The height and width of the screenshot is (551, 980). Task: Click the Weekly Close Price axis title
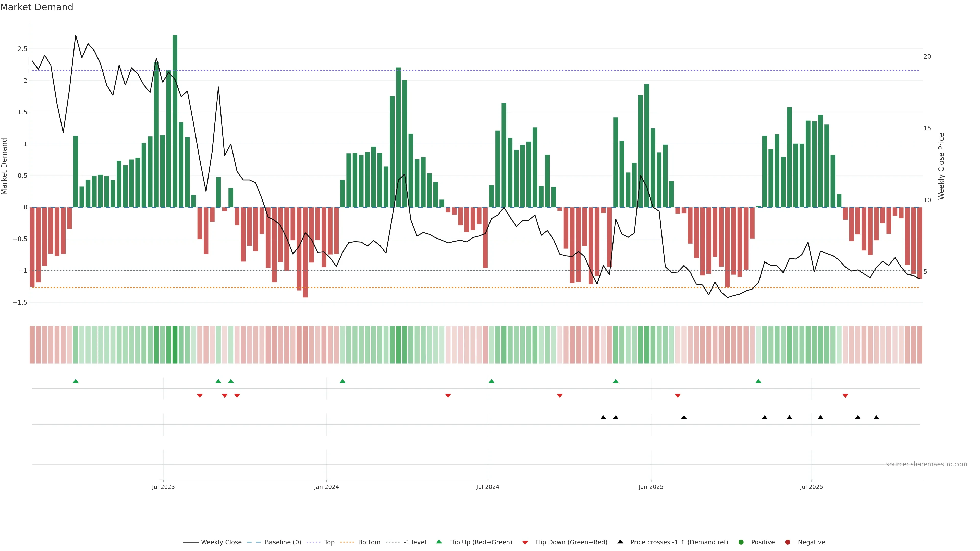point(941,166)
